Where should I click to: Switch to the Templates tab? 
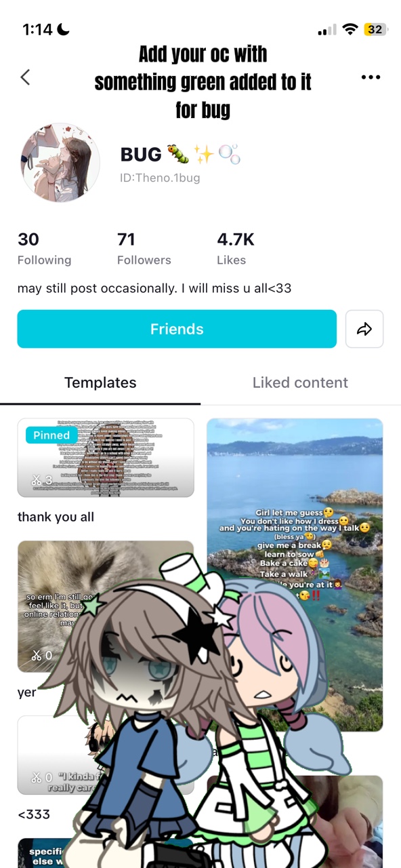(100, 382)
